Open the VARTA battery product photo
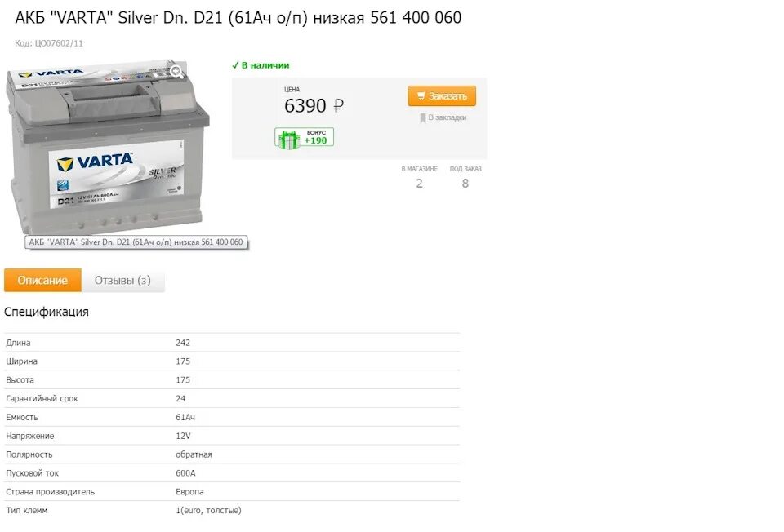Image resolution: width=784 pixels, height=532 pixels. coord(107,148)
